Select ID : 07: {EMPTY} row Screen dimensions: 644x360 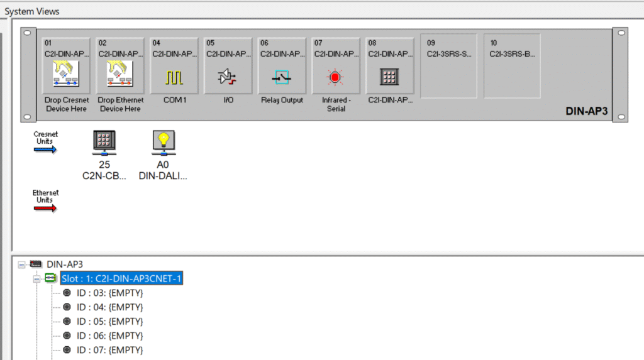click(109, 350)
